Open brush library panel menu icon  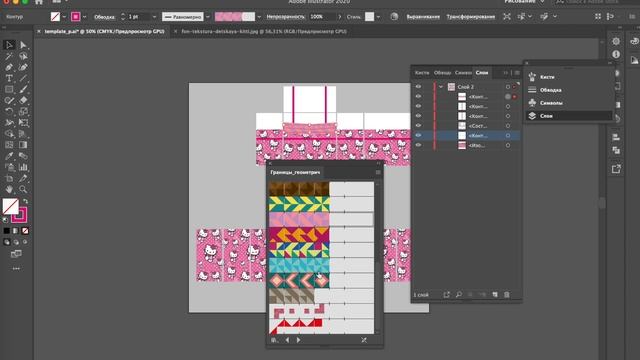pos(378,173)
